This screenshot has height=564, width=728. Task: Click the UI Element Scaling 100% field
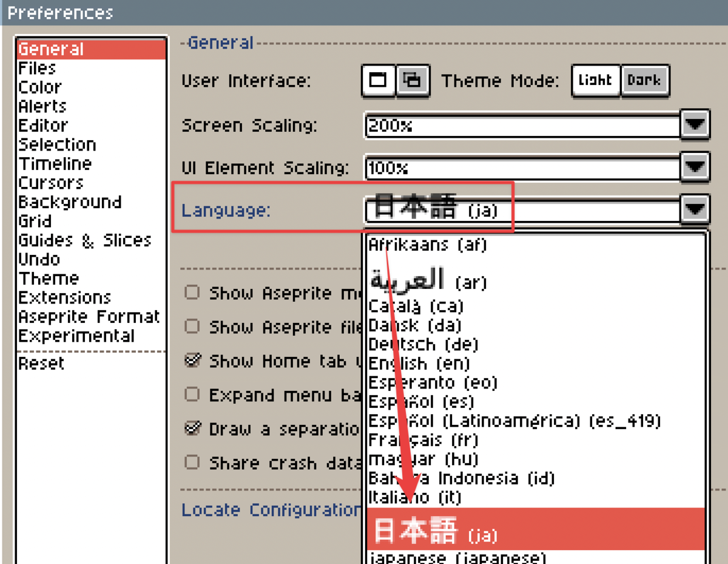tap(522, 167)
